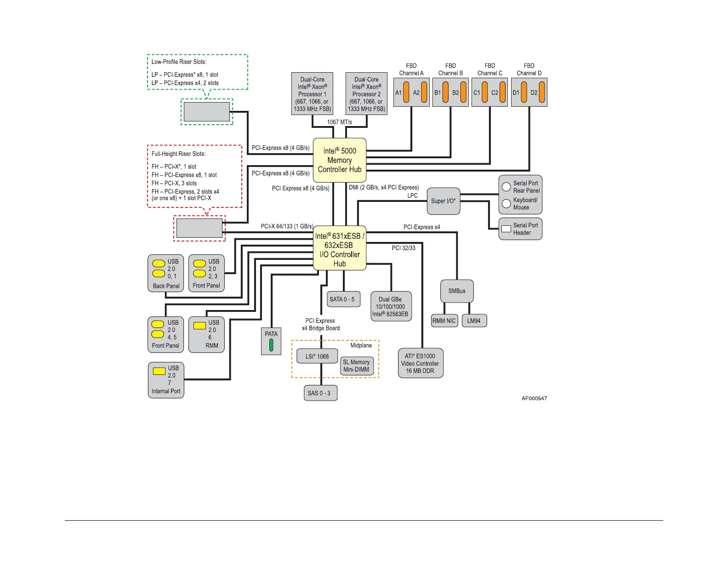
Task: Click the LPC label
Action: 413,195
